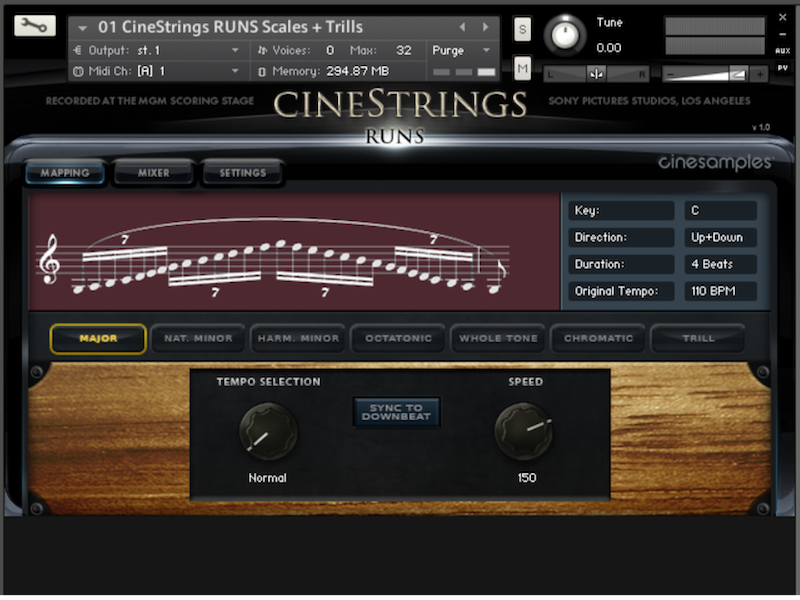
Task: Click the Max voices value 32
Action: click(x=404, y=50)
